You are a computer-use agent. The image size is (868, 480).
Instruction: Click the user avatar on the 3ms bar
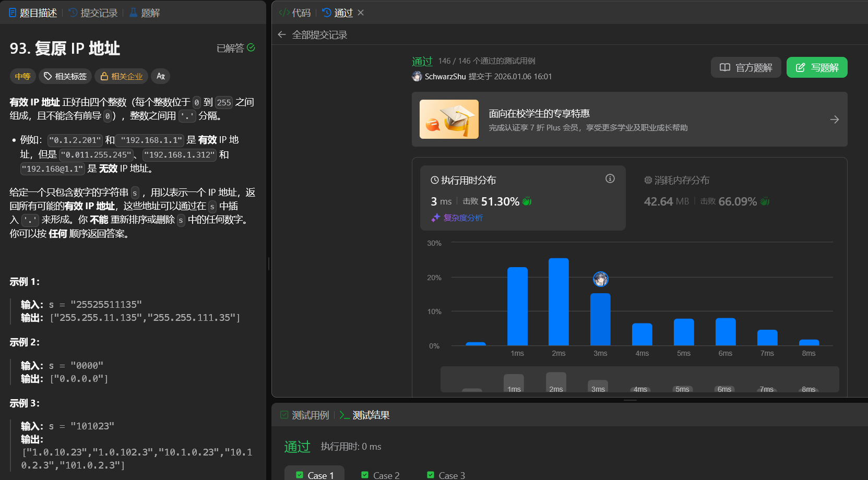coord(600,279)
